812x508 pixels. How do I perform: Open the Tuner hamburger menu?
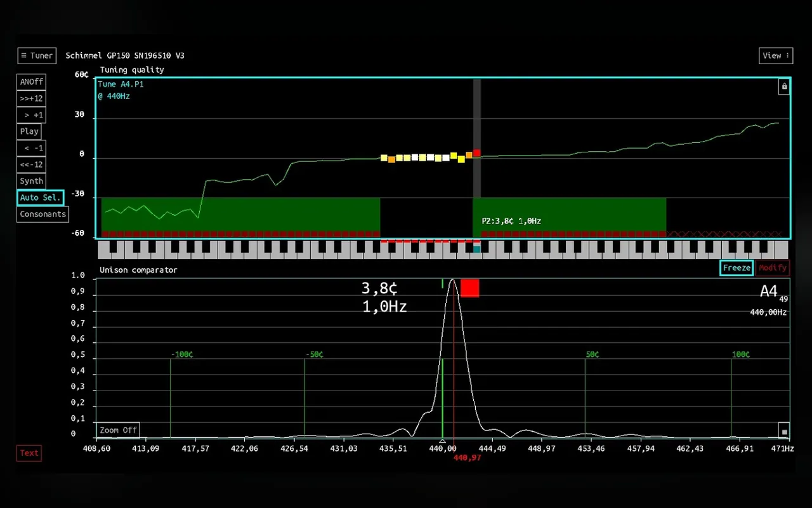37,55
